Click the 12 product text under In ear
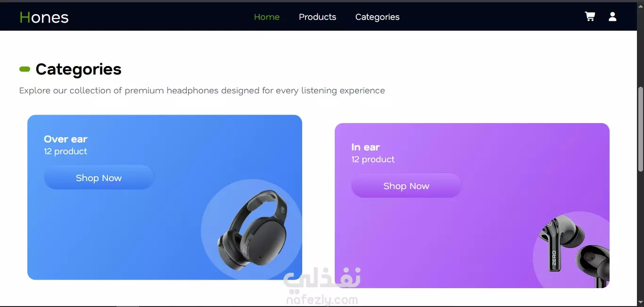 pos(373,159)
